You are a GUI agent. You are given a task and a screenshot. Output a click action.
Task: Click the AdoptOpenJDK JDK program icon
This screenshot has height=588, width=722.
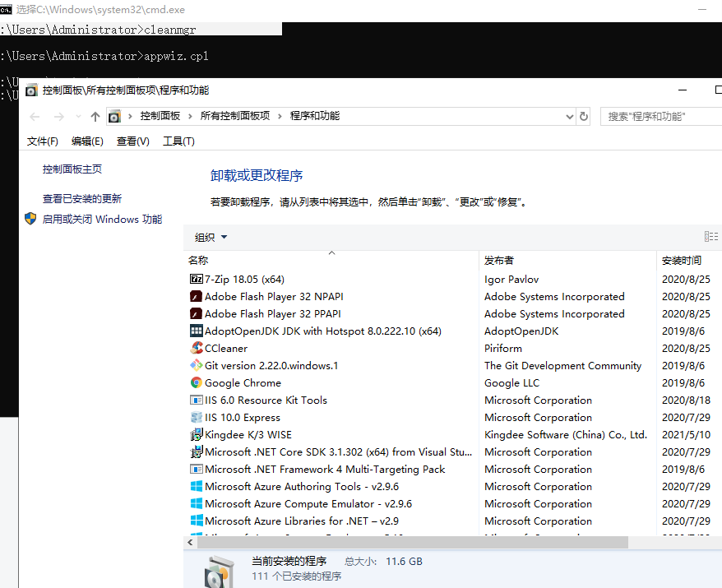coord(197,331)
